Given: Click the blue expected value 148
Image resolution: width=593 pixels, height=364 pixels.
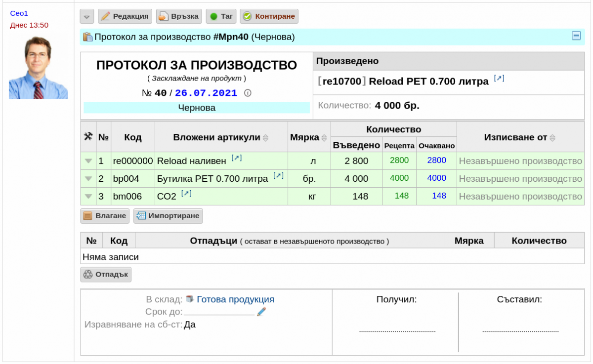Looking at the screenshot, I should tap(439, 196).
